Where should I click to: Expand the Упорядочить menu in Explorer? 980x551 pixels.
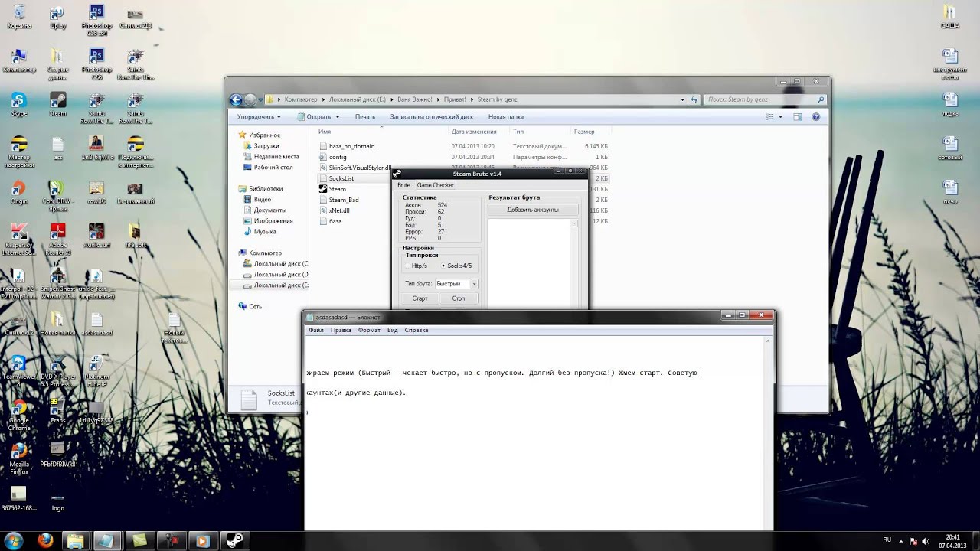click(x=259, y=117)
